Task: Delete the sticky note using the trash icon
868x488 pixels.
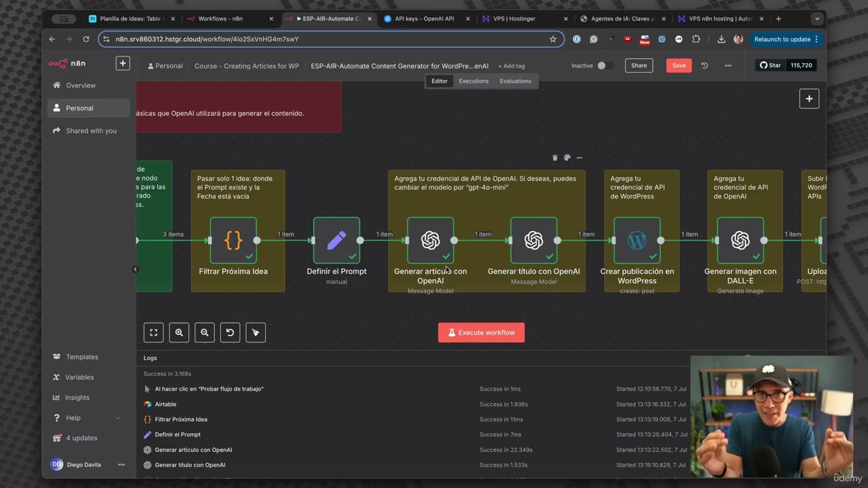Action: tap(555, 158)
